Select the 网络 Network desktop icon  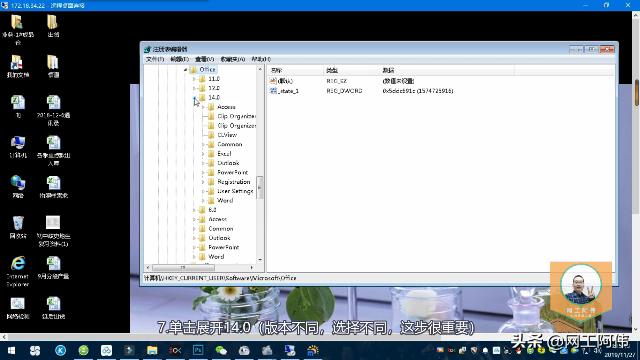(x=18, y=187)
